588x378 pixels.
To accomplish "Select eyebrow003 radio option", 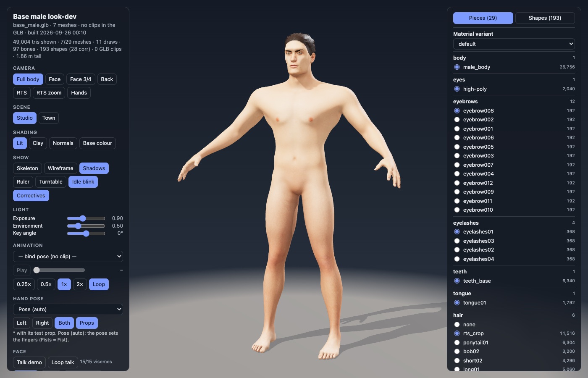I will tap(457, 156).
